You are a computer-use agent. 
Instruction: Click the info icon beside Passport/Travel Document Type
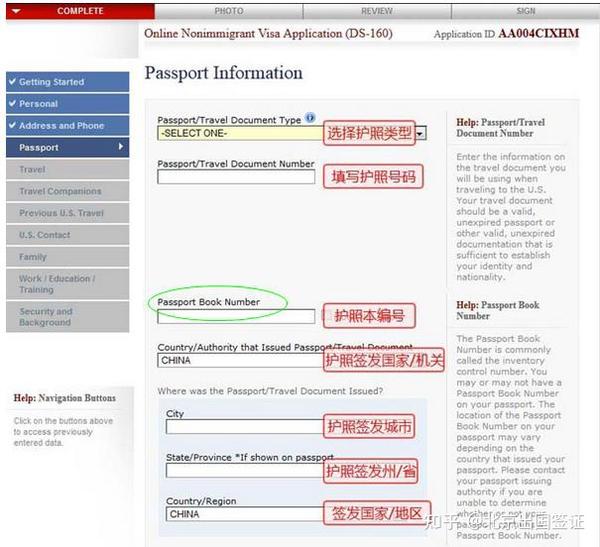[310, 118]
